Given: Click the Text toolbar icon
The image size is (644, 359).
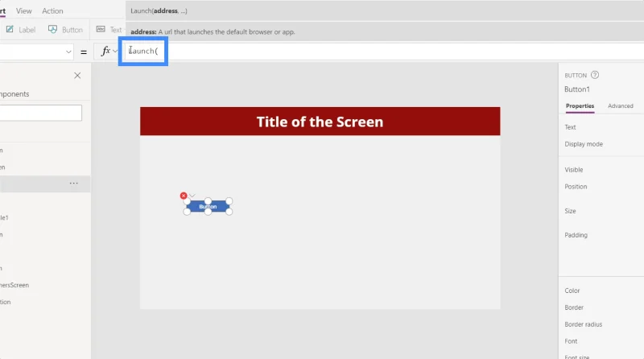Looking at the screenshot, I should (101, 29).
